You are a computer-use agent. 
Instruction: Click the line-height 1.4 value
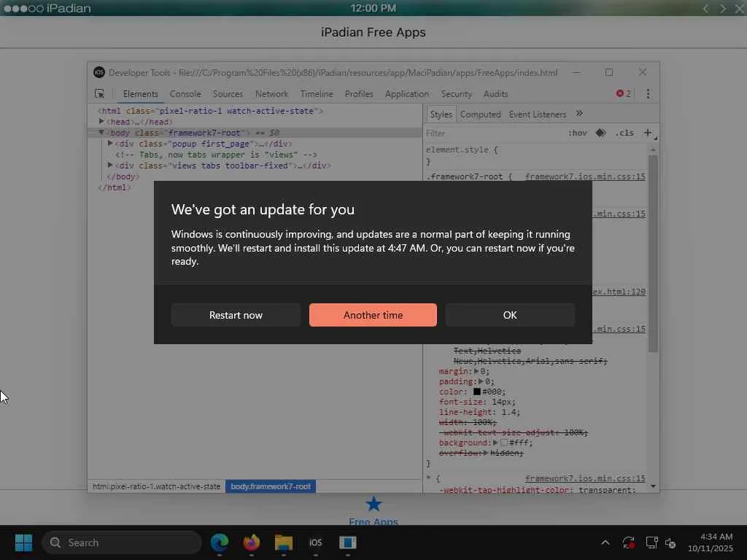510,412
